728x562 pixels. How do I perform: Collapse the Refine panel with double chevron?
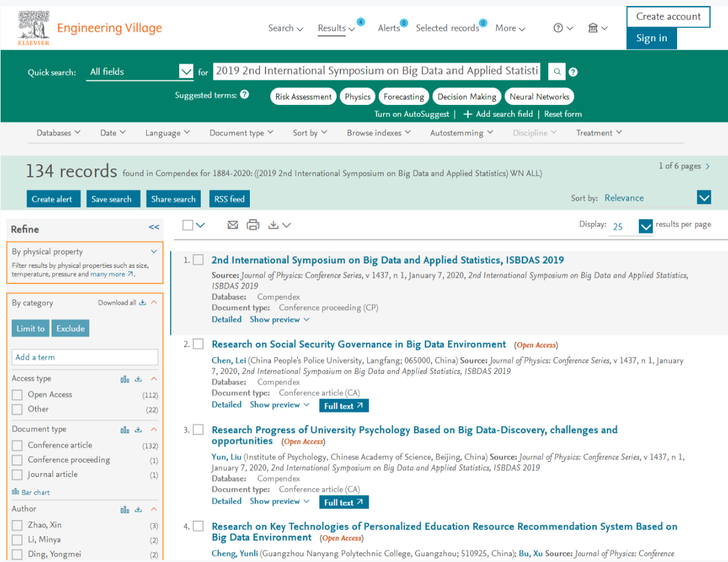coord(154,227)
